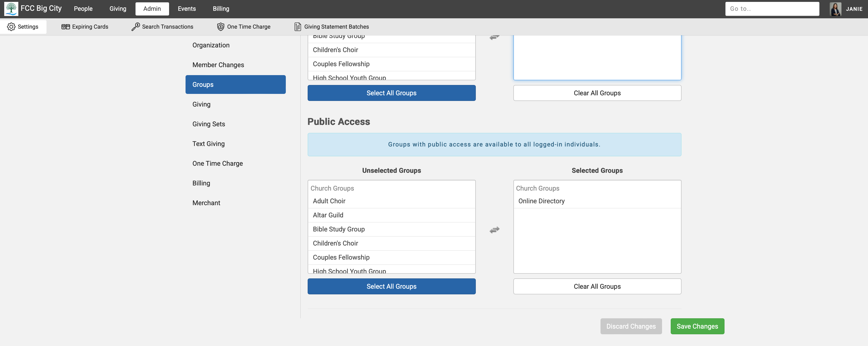
Task: Switch to the Billing top navigation tab
Action: pyautogui.click(x=221, y=9)
